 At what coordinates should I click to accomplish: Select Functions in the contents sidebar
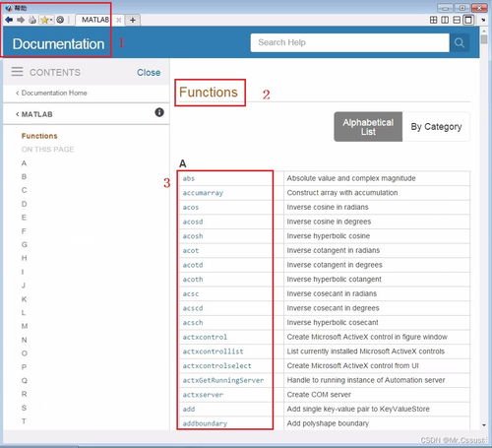pos(39,136)
